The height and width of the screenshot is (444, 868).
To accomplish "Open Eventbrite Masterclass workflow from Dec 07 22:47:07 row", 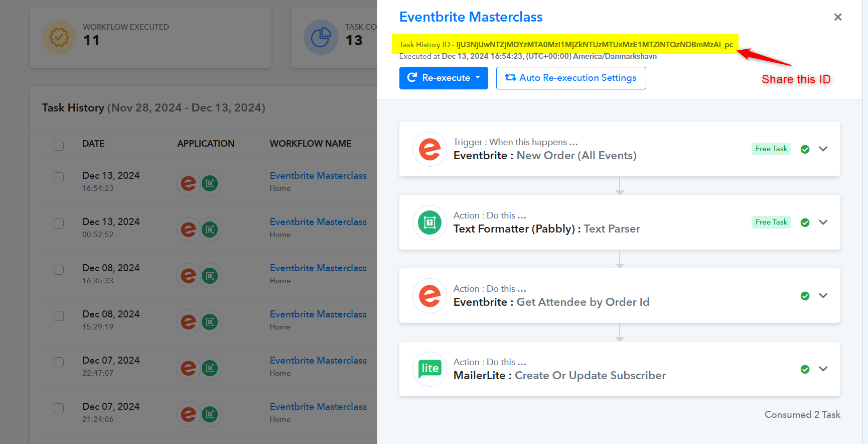I will 318,361.
